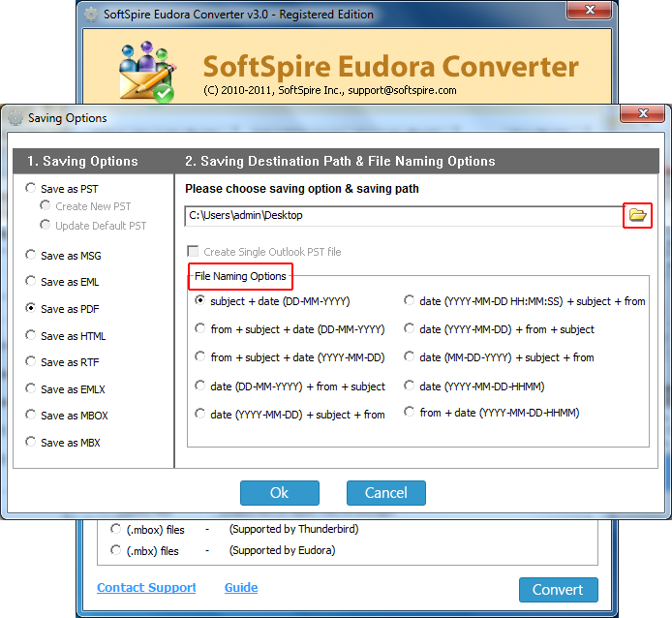
Task: Choose Save as MSG format
Action: 30,255
